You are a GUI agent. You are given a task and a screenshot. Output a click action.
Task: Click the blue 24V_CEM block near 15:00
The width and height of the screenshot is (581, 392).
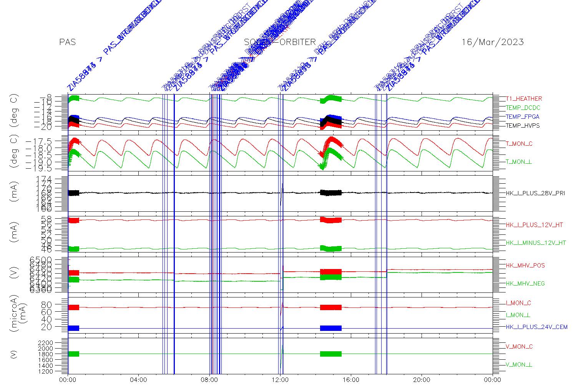(331, 328)
